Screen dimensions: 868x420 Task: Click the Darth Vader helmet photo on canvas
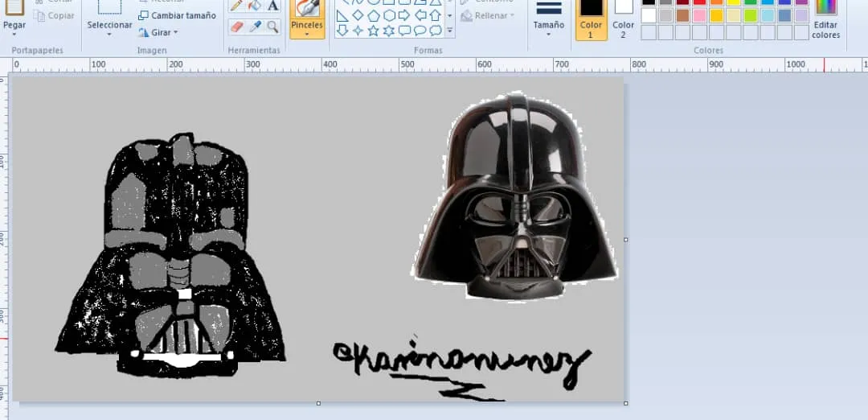(515, 197)
